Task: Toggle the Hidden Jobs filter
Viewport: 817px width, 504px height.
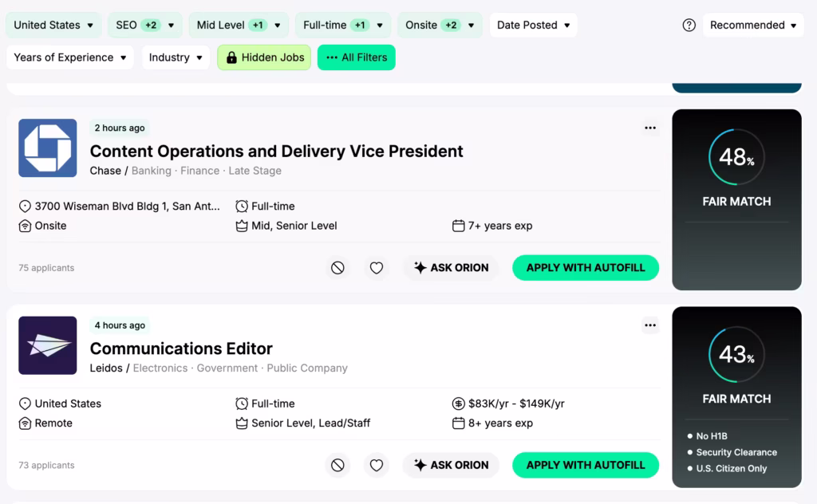Action: pyautogui.click(x=264, y=57)
